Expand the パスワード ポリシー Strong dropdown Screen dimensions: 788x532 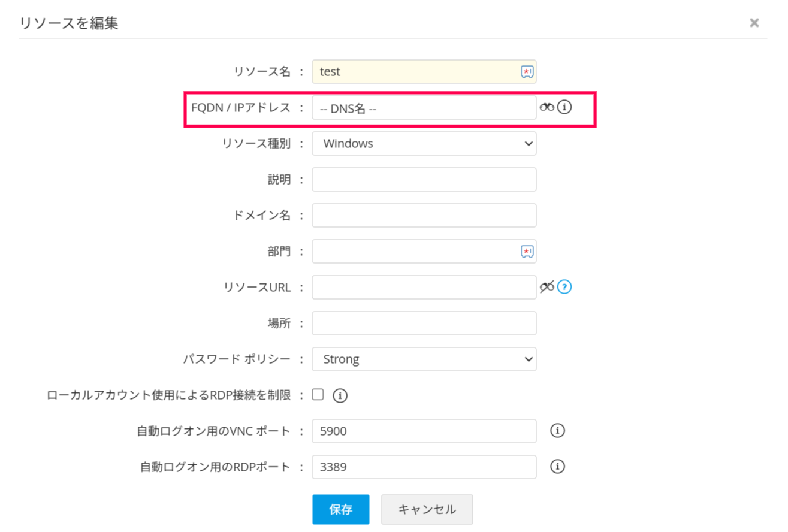click(x=424, y=359)
